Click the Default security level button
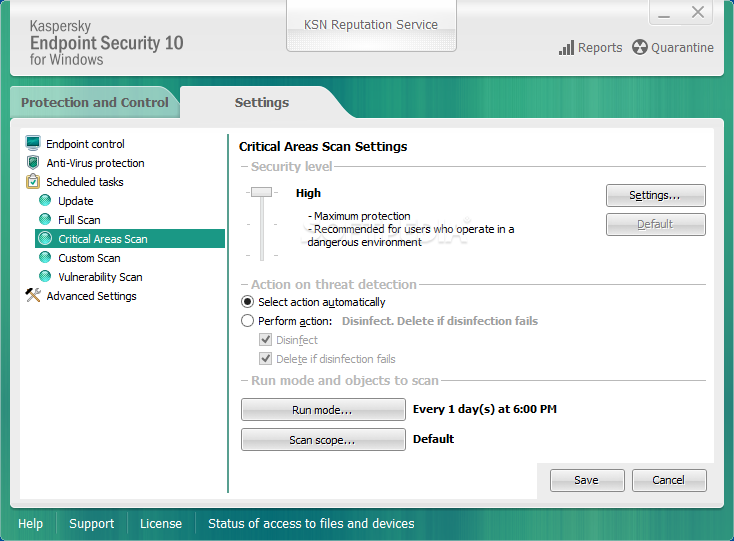Viewport: 734px width, 541px height. click(x=655, y=224)
